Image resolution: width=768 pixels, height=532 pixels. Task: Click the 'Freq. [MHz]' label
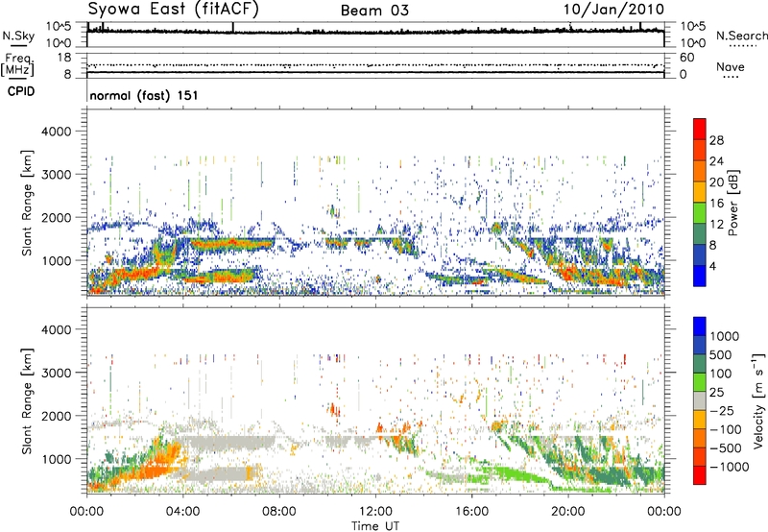(18, 65)
